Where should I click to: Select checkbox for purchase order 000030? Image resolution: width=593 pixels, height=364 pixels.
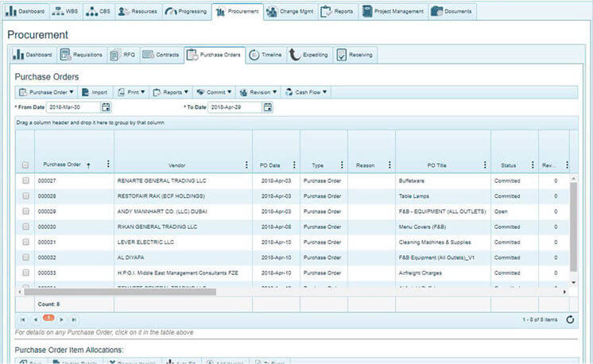coord(25,227)
